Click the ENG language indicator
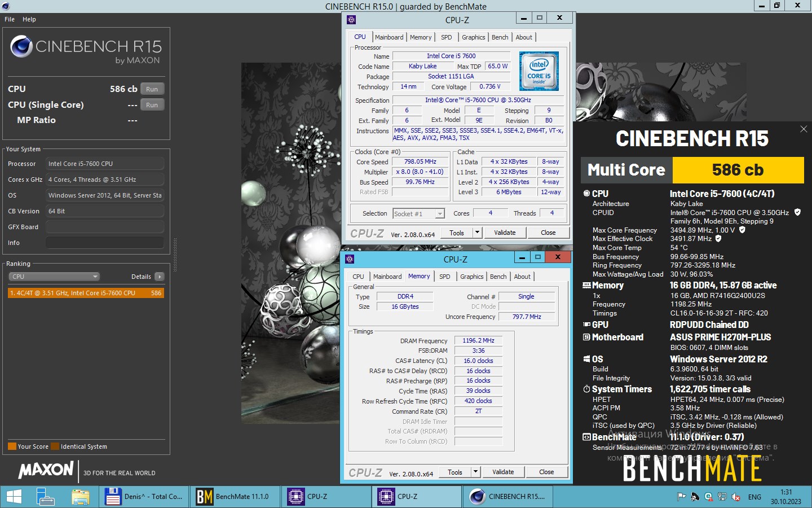The image size is (812, 508). [754, 497]
